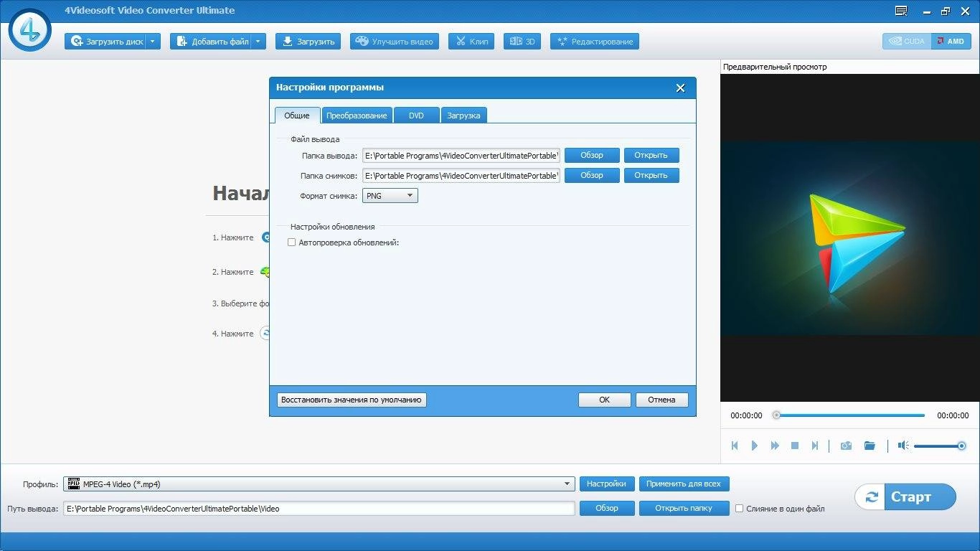Click the Добавить файл toolbar button
The image size is (980, 551).
(212, 42)
